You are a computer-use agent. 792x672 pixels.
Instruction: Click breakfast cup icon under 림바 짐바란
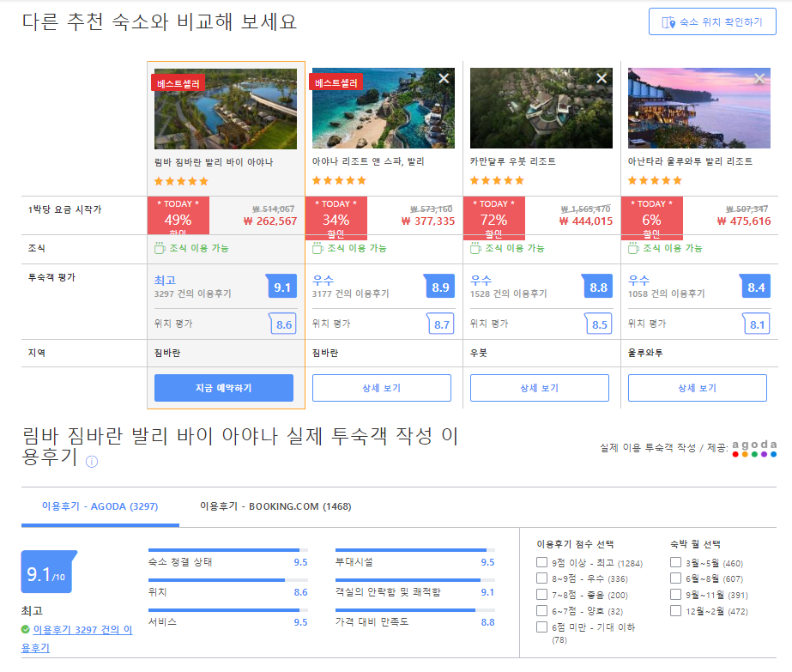pyautogui.click(x=160, y=248)
